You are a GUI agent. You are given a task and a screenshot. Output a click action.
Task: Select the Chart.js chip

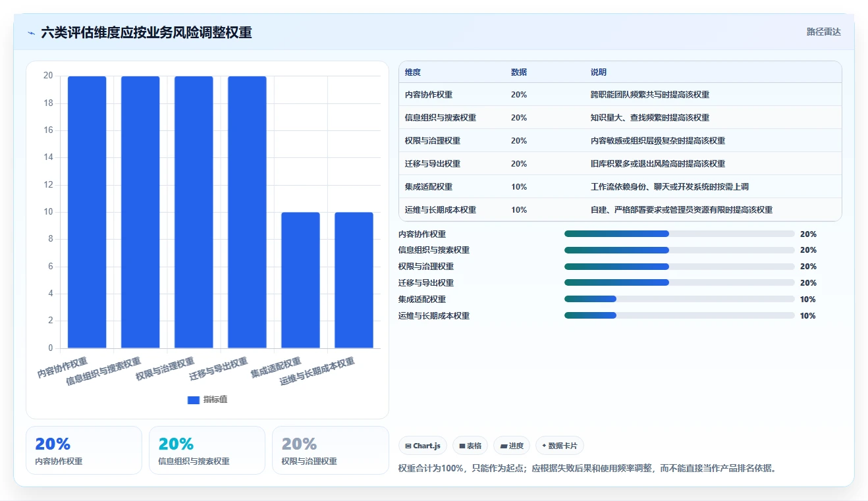pyautogui.click(x=423, y=446)
